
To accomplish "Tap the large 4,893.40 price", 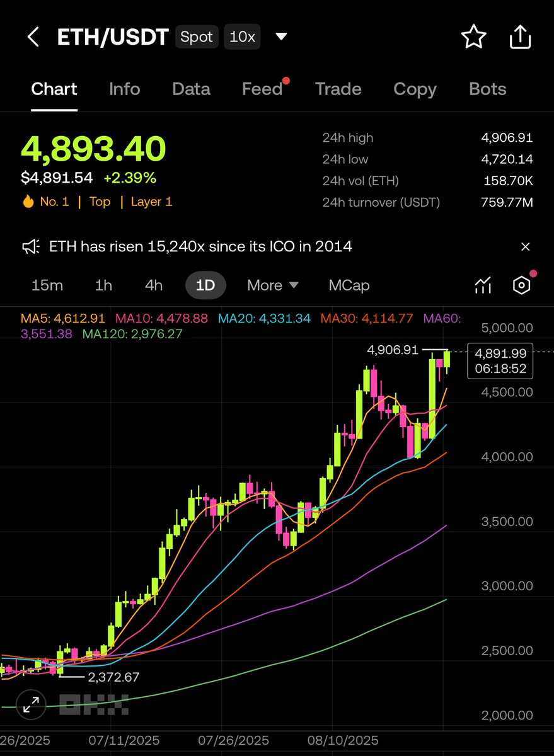I will pos(93,148).
